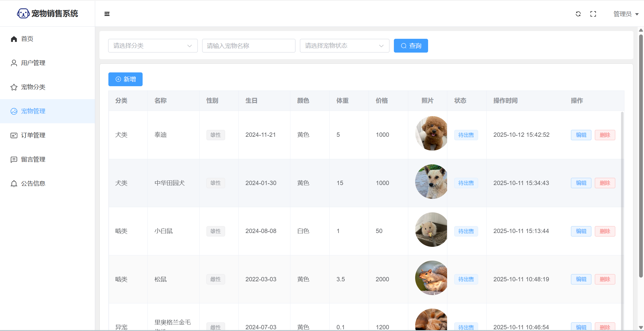Screen dimensions: 644x331
Task: Open the 小白鼠 hamster photo thumbnail
Action: pyautogui.click(x=431, y=230)
